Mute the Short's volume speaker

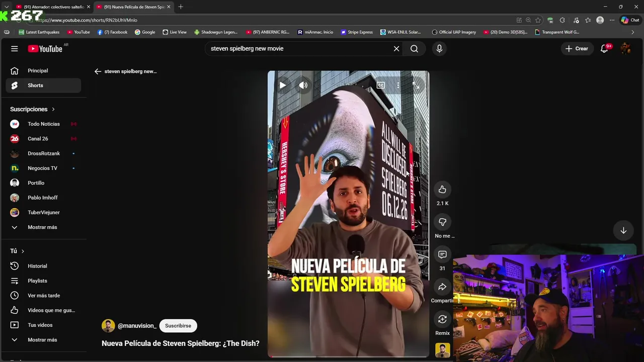coord(303,85)
